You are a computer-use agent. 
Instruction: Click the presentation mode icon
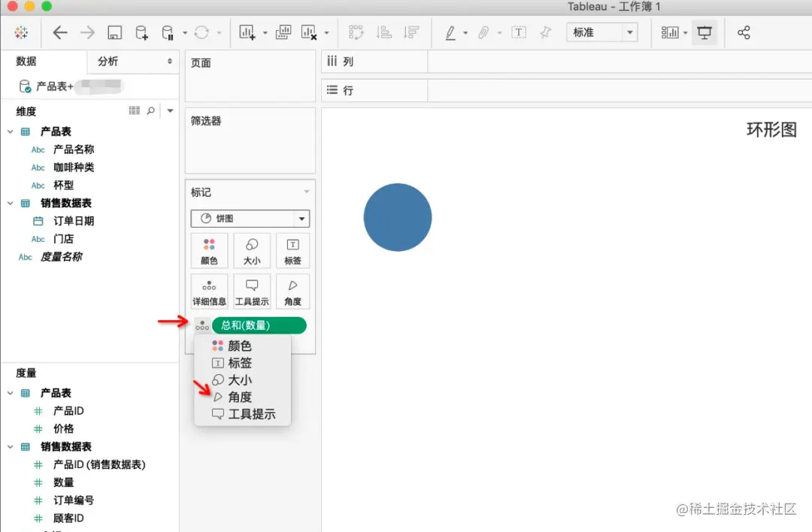[x=704, y=32]
